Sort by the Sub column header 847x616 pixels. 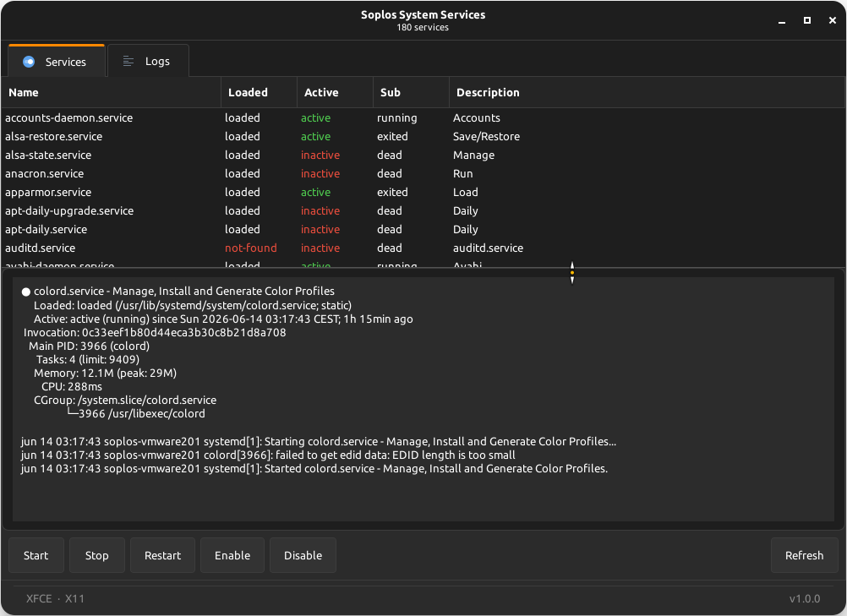click(411, 92)
